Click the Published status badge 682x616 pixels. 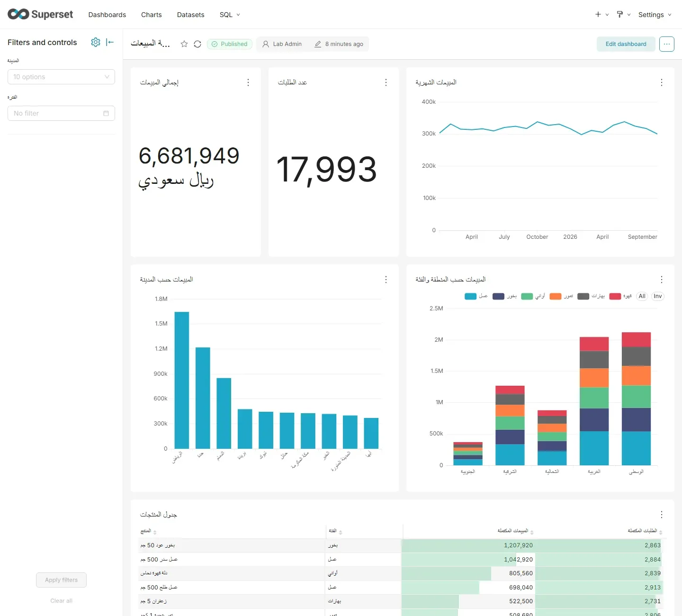(x=230, y=44)
